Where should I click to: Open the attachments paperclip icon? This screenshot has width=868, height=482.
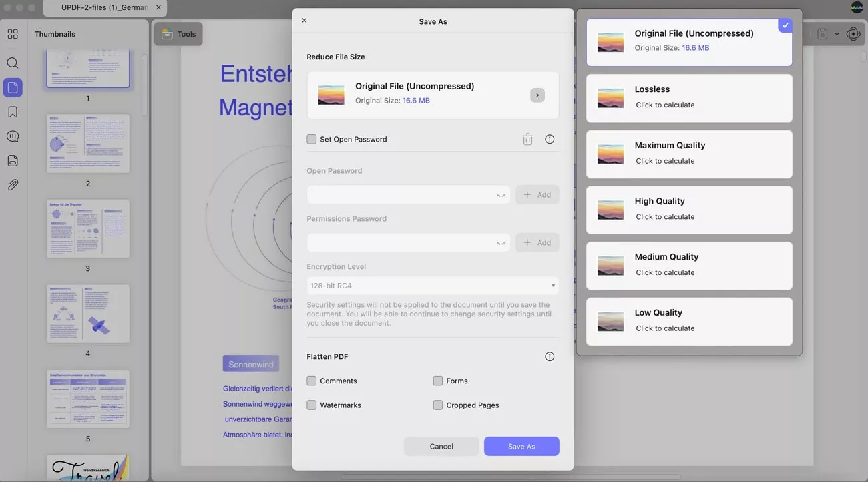coord(13,185)
